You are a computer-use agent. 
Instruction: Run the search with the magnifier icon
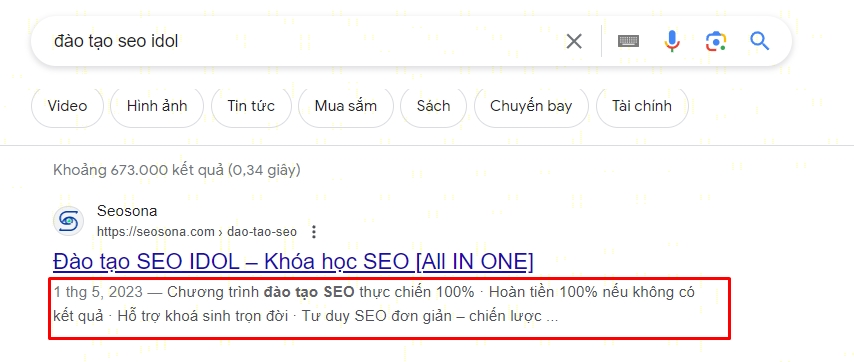coord(759,41)
